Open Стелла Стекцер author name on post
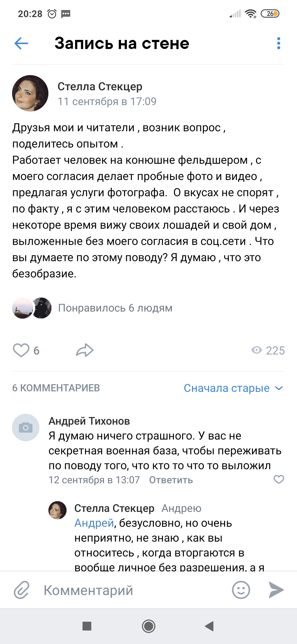 point(100,86)
